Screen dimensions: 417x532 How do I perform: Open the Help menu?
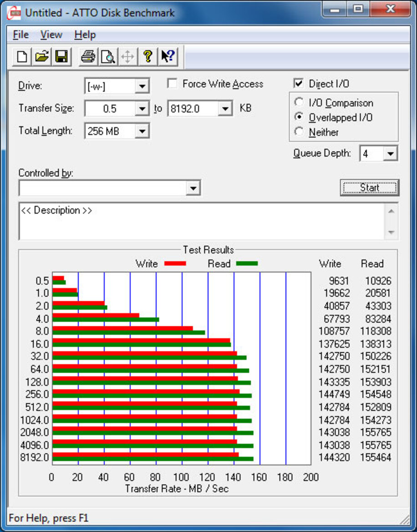pos(85,35)
